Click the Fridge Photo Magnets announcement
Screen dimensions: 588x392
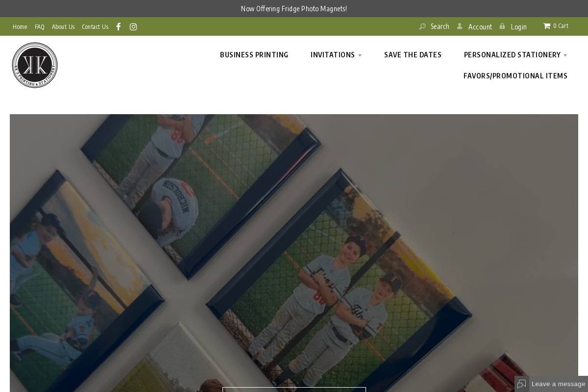pyautogui.click(x=294, y=9)
